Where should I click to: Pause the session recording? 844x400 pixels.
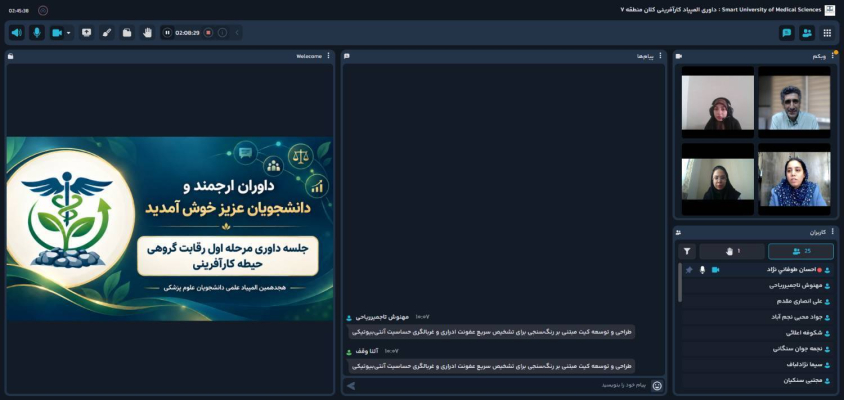[x=167, y=33]
